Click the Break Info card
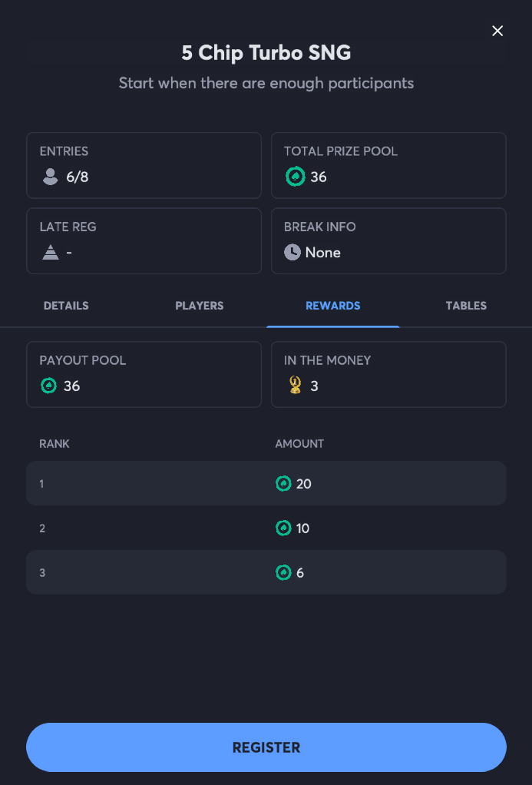 (x=388, y=240)
